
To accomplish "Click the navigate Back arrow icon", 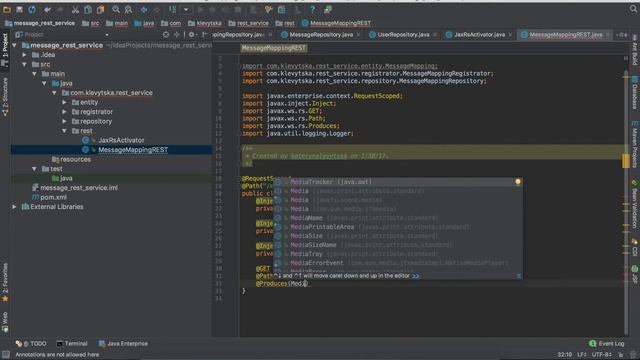I will (144, 9).
